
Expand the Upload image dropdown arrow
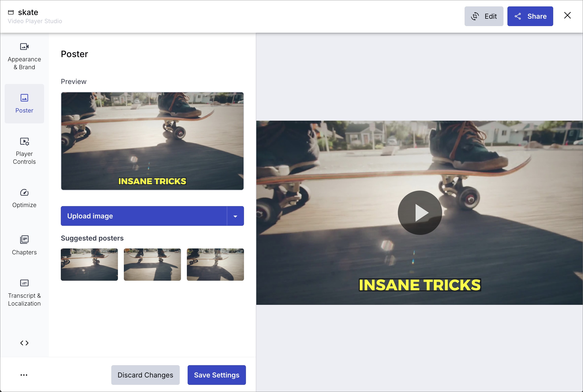point(235,216)
